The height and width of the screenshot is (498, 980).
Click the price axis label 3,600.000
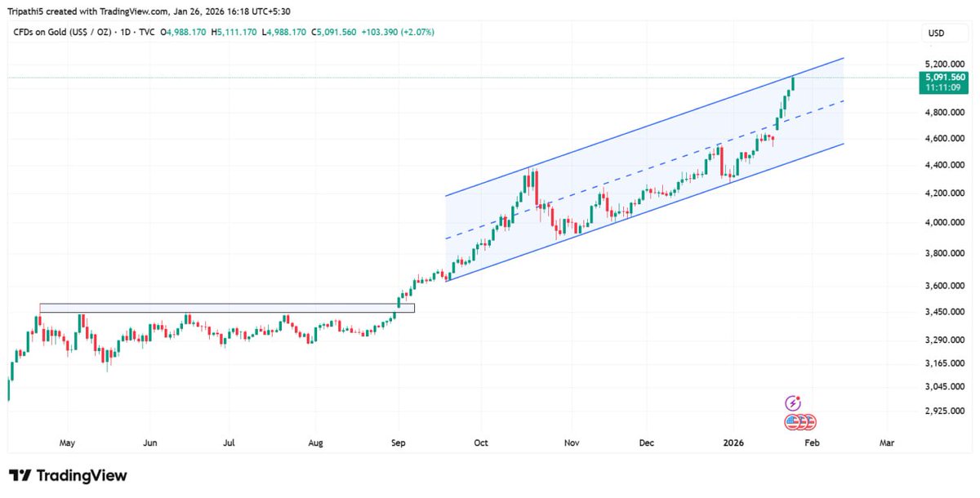coord(947,286)
